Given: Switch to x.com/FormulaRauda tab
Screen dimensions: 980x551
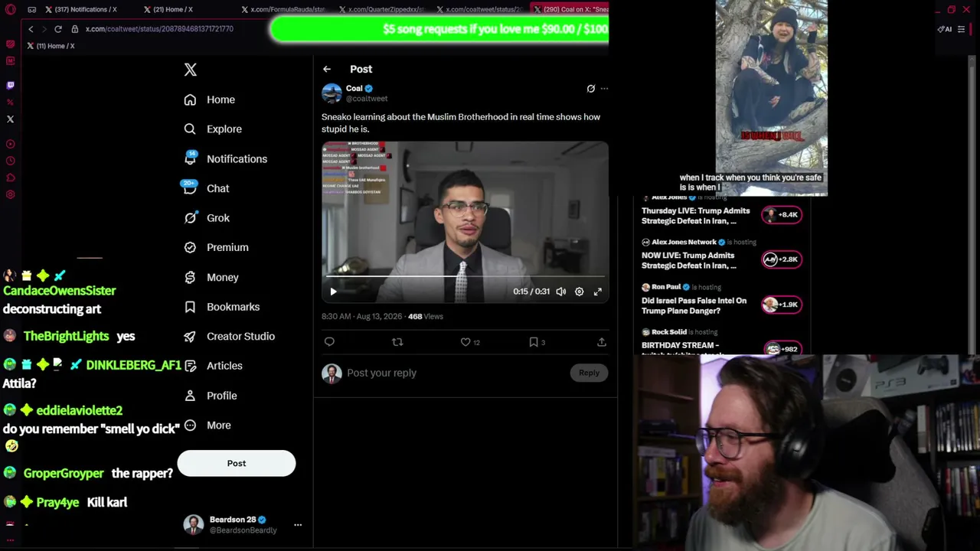Looking at the screenshot, I should pyautogui.click(x=283, y=10).
